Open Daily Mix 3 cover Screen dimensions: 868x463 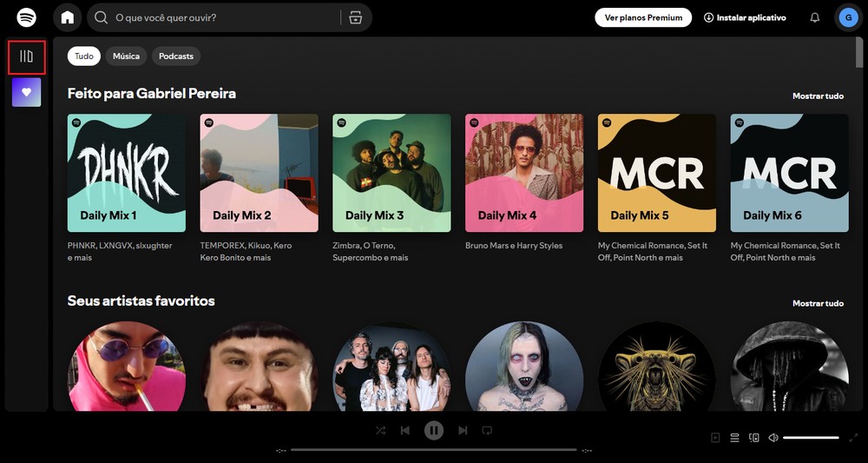[x=391, y=173]
